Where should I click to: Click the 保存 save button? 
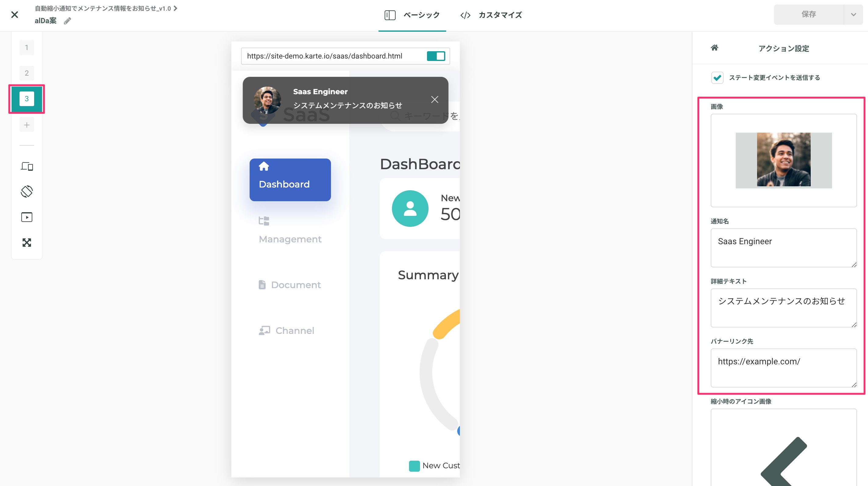(x=808, y=14)
